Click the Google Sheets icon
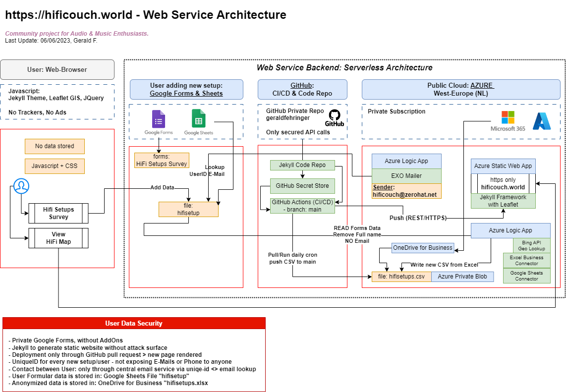This screenshot has width=566, height=392. [x=198, y=119]
